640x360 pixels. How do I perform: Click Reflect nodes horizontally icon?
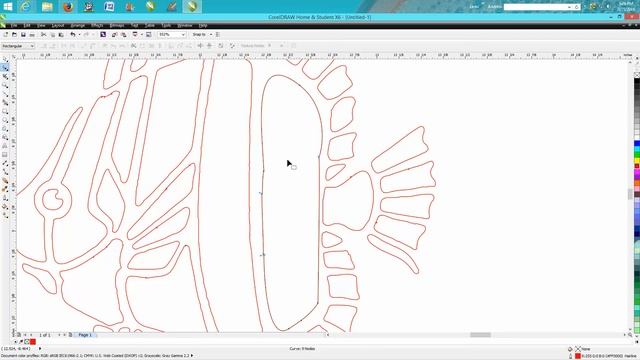click(200, 46)
